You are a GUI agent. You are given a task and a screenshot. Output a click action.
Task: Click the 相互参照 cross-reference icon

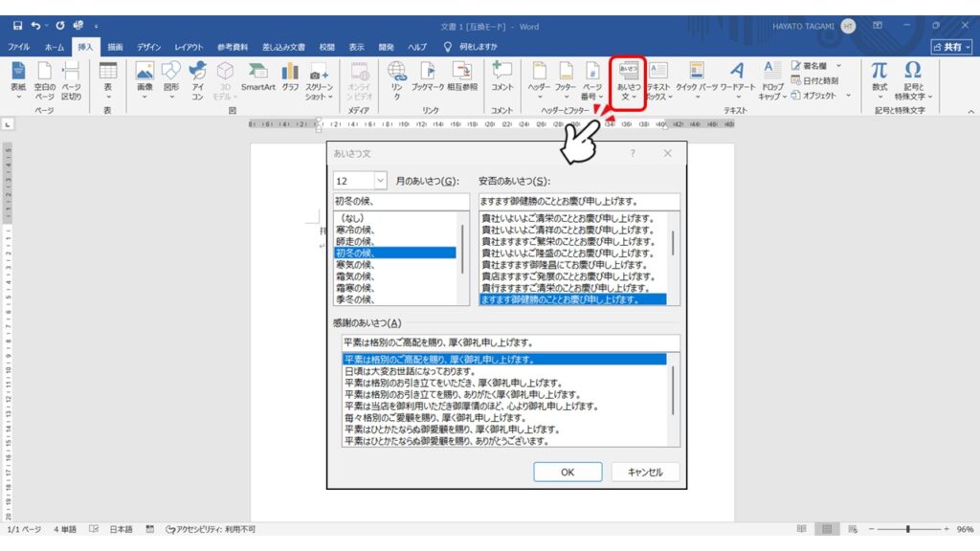coord(462,75)
